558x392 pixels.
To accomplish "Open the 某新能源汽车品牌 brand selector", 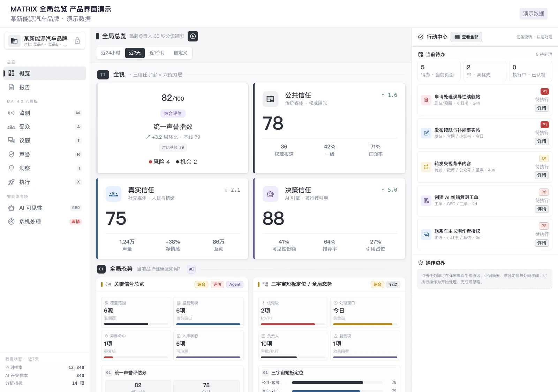I will 45,41.
